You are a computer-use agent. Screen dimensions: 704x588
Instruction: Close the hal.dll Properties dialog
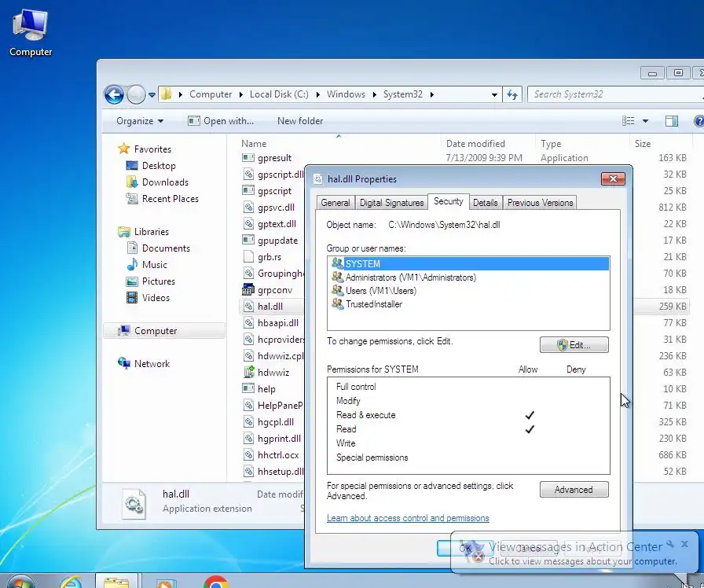pyautogui.click(x=613, y=178)
